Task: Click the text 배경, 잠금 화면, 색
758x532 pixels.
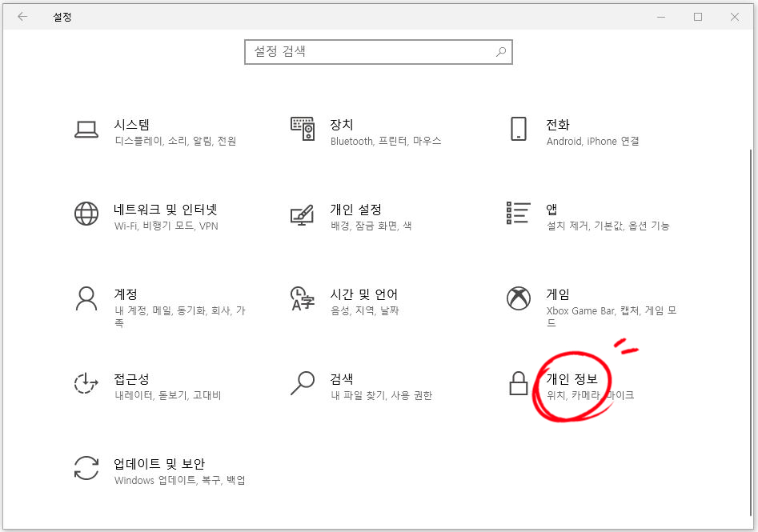Action: [371, 226]
